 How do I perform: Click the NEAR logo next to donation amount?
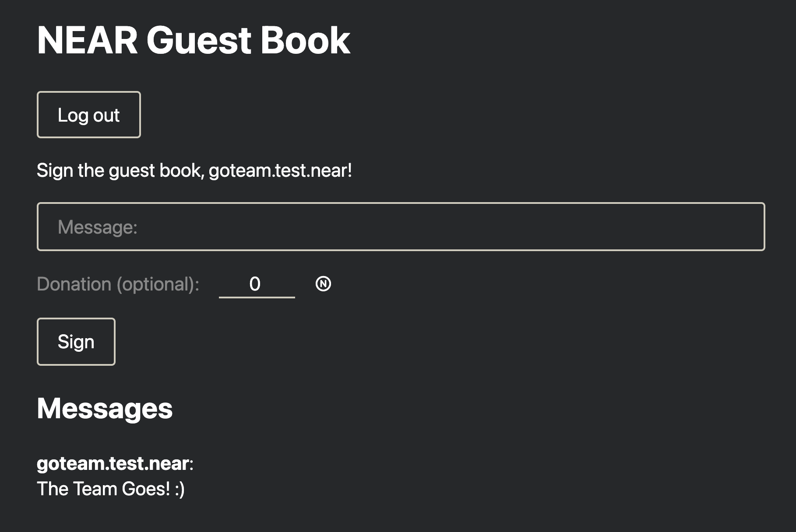click(323, 284)
